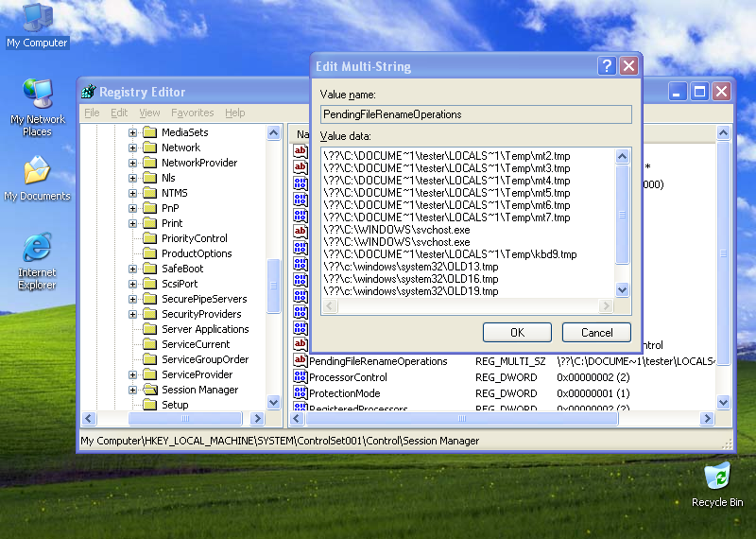Click PendingFileRenameOperations value's ab icon
The width and height of the screenshot is (756, 539).
pyautogui.click(x=301, y=360)
